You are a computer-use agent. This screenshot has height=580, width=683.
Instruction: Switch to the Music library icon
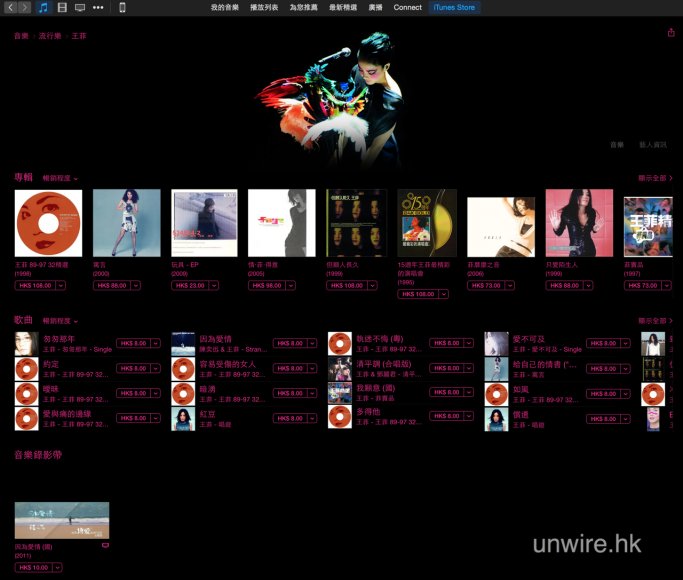pyautogui.click(x=43, y=7)
